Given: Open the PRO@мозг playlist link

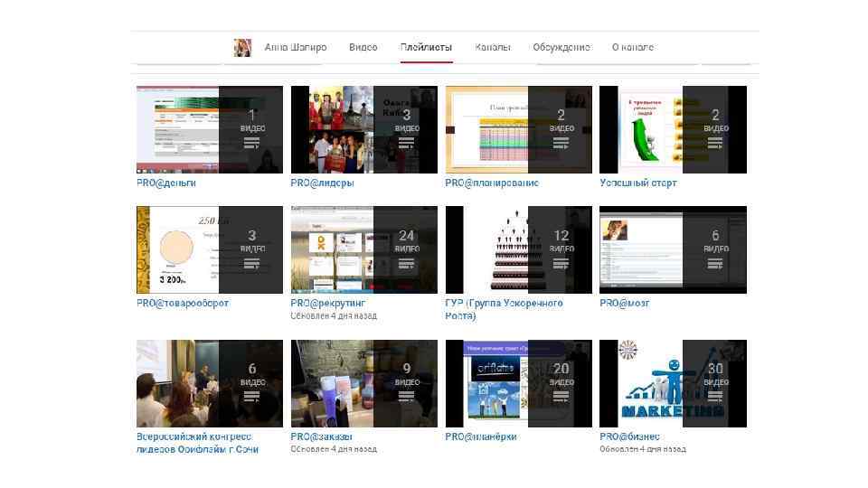Looking at the screenshot, I should point(625,304).
